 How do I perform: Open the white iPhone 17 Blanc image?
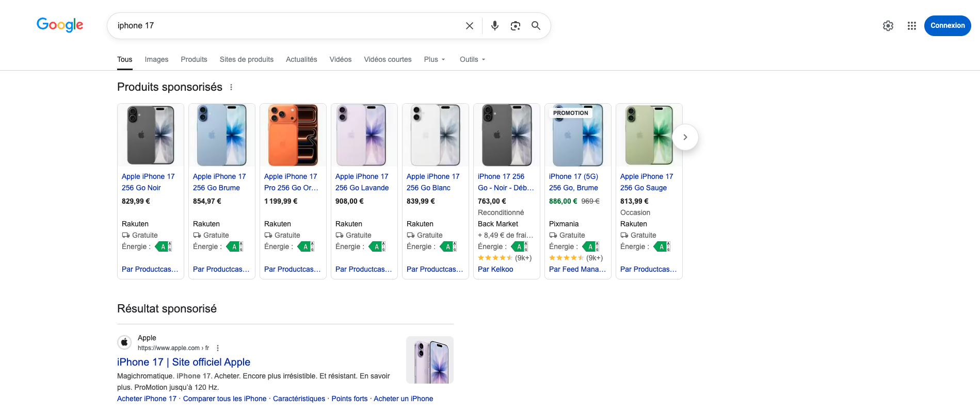coord(436,135)
